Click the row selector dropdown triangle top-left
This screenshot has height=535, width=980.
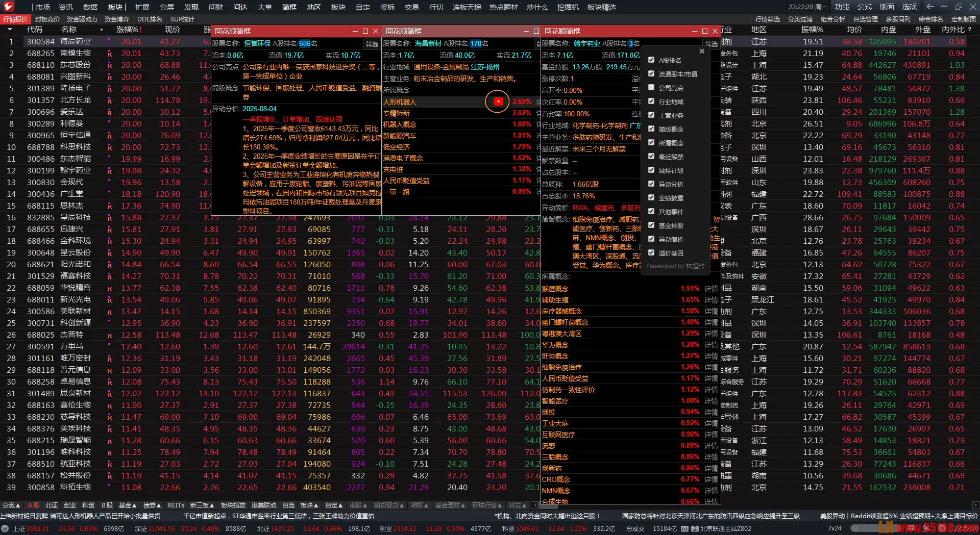point(10,30)
